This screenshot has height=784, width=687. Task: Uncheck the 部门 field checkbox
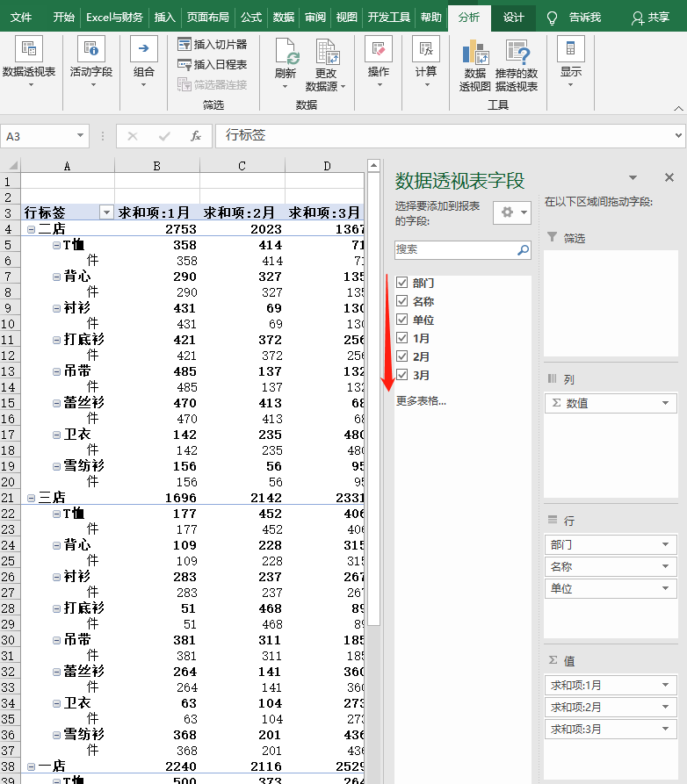pos(401,283)
